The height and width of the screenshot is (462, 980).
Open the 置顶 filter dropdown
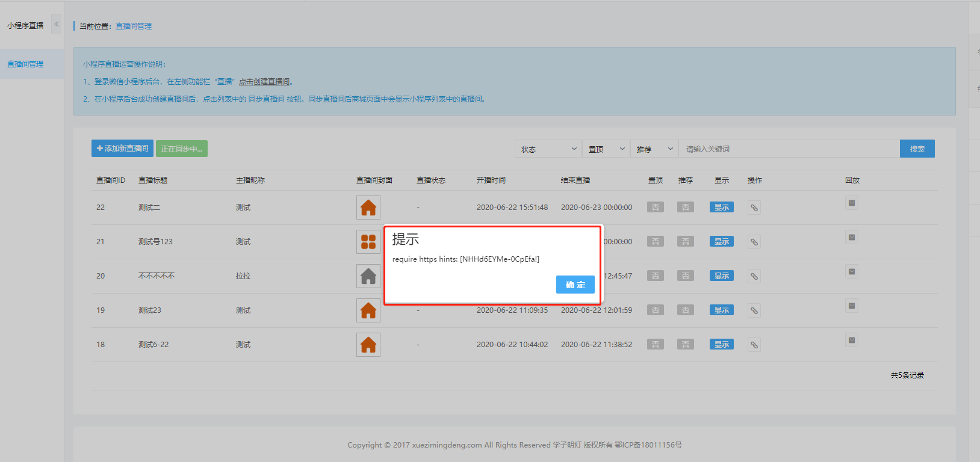606,149
